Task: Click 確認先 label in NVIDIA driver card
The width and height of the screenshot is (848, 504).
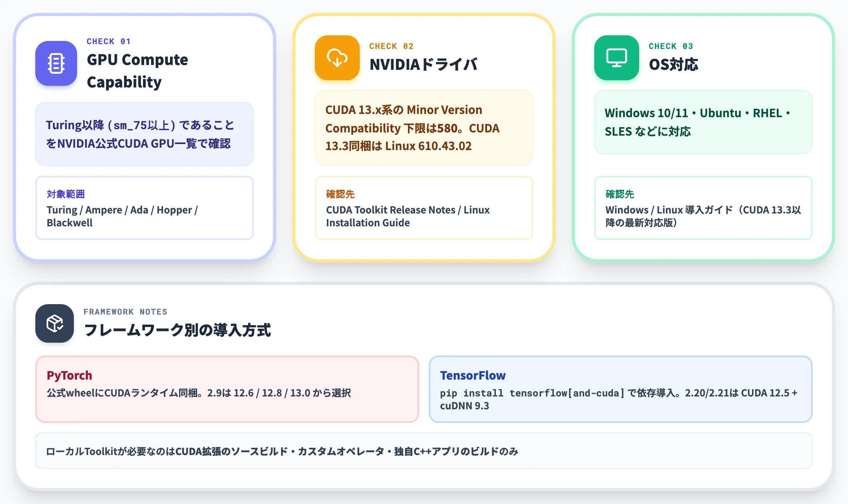Action: (340, 194)
